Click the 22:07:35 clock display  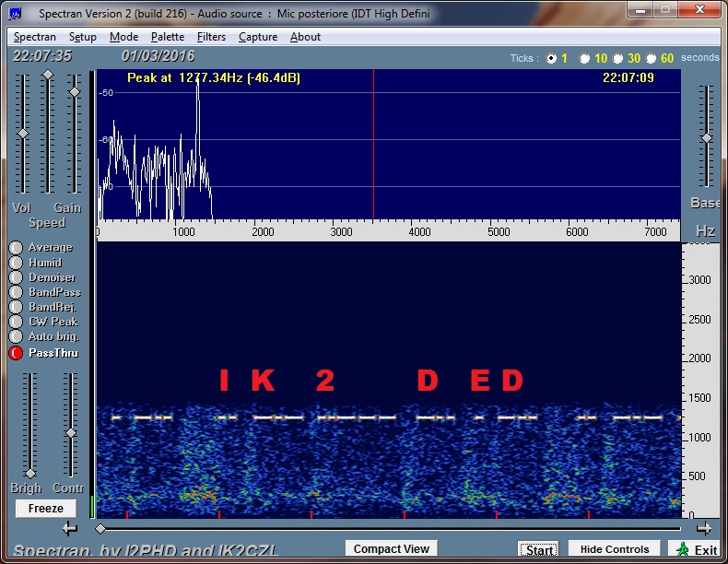(x=42, y=56)
